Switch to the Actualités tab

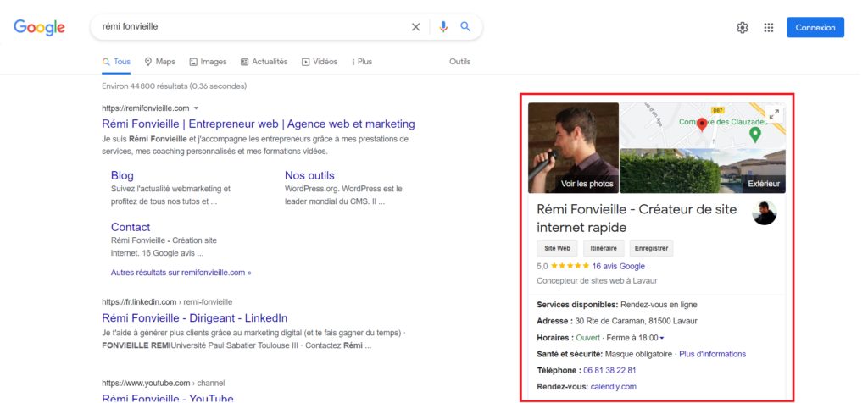click(264, 62)
